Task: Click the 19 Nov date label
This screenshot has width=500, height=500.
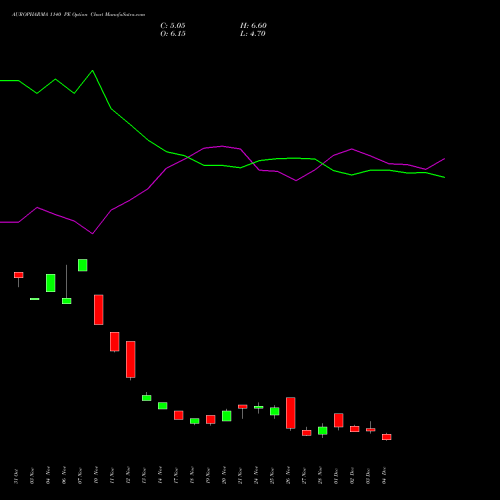Action: [208, 476]
